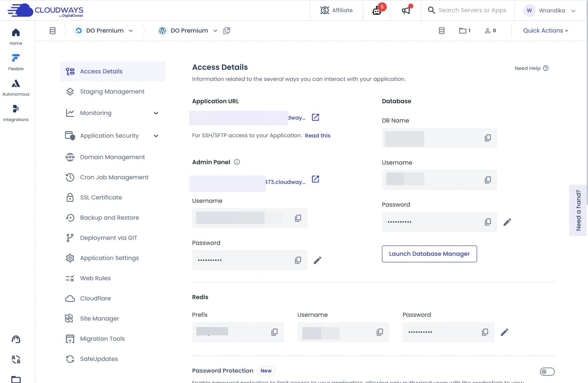588x383 pixels.
Task: Edit the Database password
Action: click(x=507, y=222)
